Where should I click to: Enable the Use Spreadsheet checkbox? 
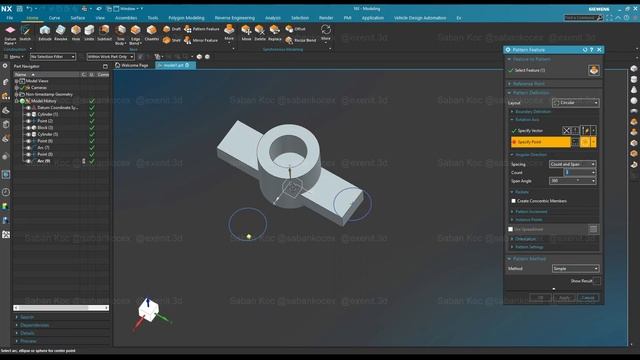(510, 229)
